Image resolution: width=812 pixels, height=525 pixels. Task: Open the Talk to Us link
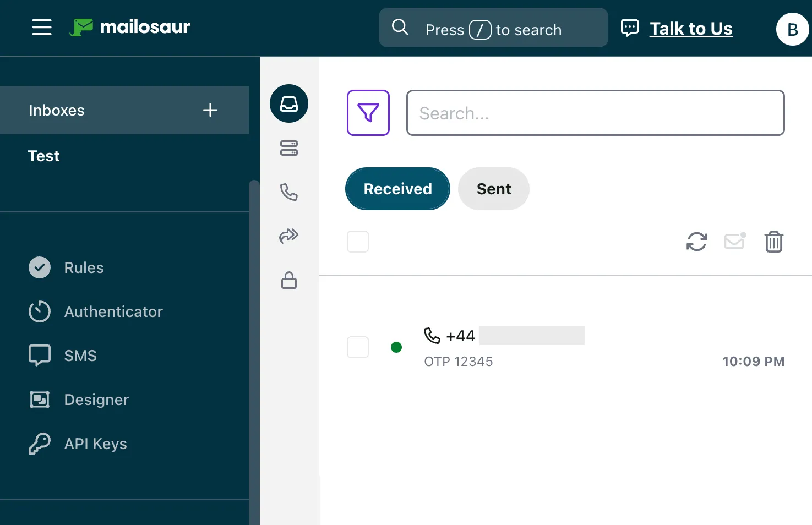pyautogui.click(x=691, y=29)
